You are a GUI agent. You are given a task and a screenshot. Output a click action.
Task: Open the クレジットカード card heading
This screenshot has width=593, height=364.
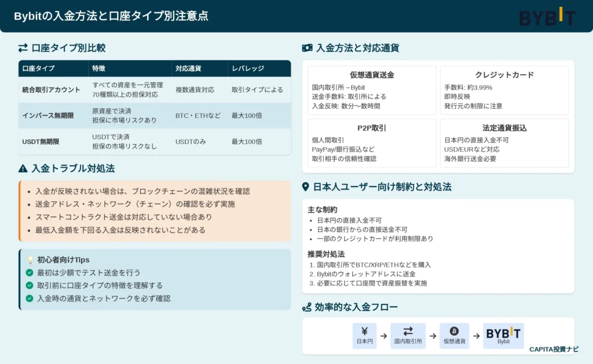tap(504, 75)
